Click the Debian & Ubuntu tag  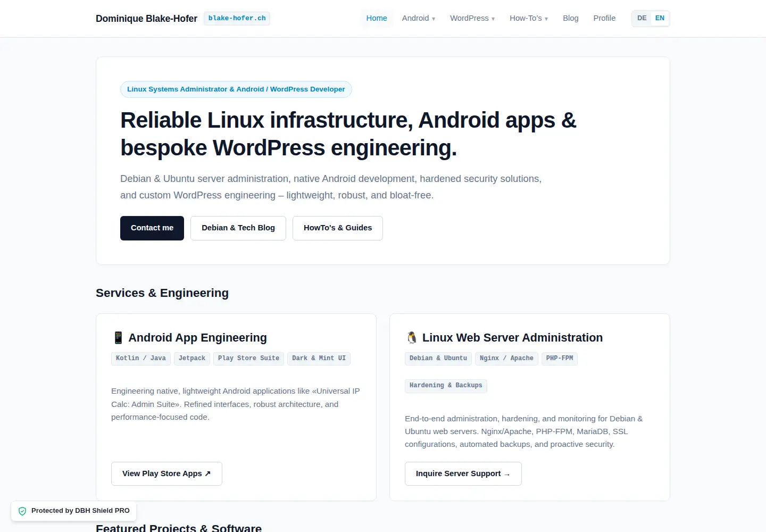438,359
